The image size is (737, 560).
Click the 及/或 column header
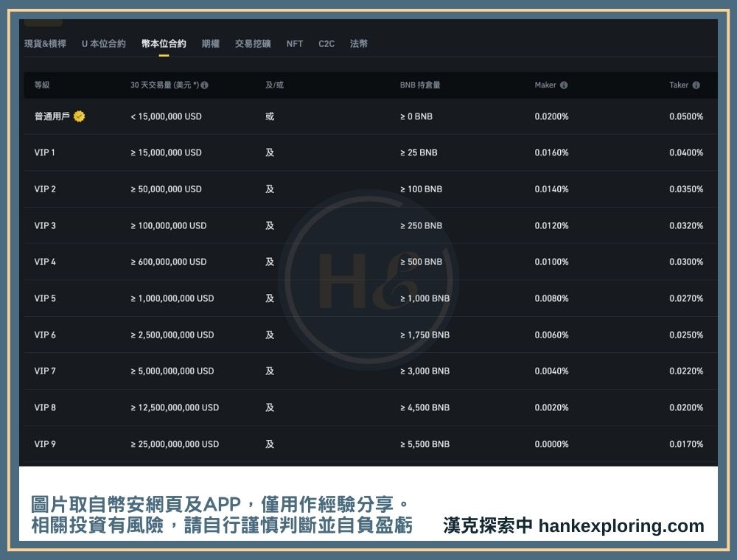(274, 85)
